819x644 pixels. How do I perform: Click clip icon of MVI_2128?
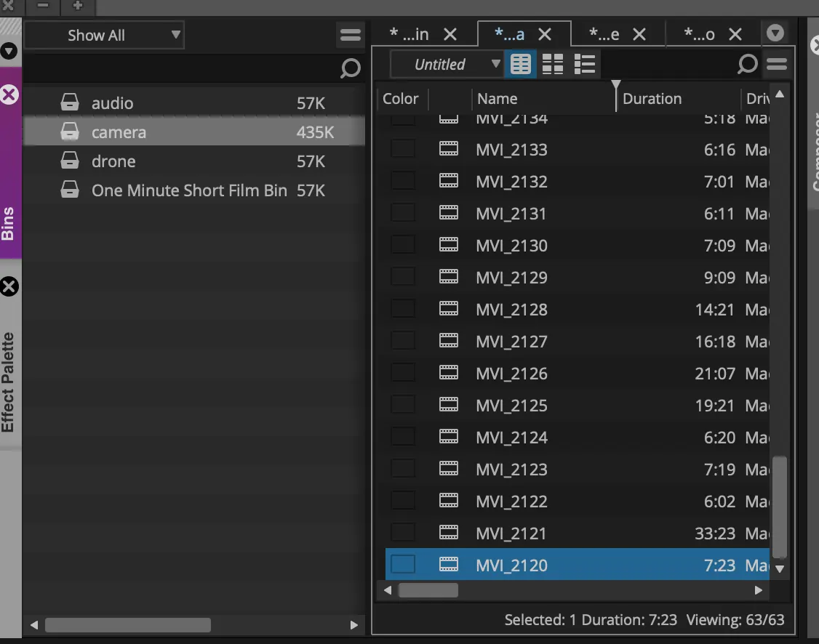tap(449, 309)
